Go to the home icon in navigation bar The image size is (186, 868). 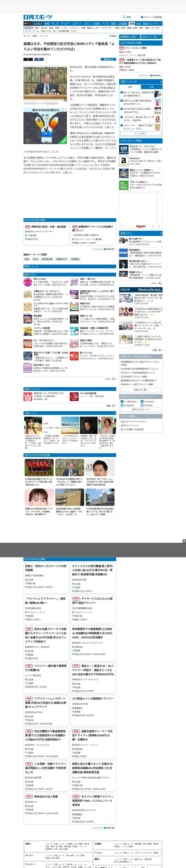click(27, 24)
